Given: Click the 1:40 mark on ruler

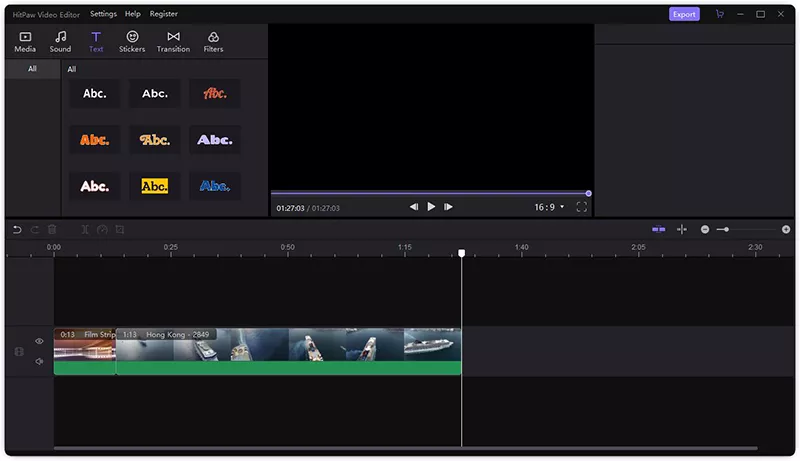Looking at the screenshot, I should coord(521,247).
